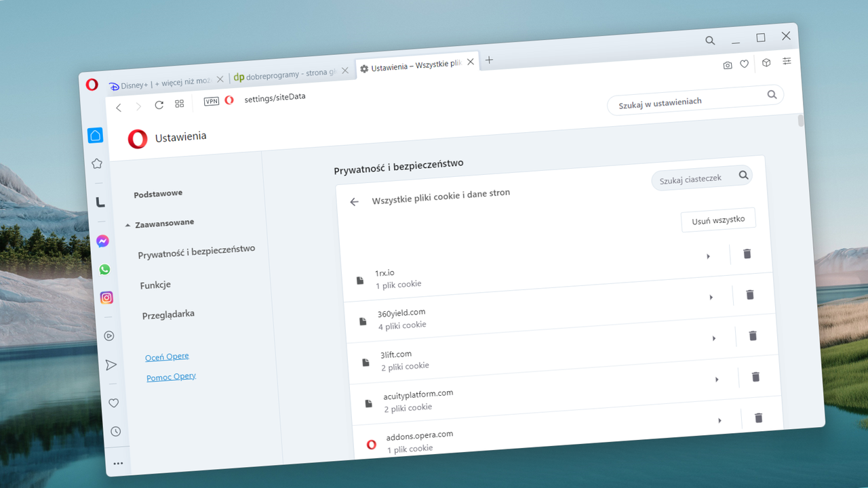Select the 1rx.io site entry

coord(556,268)
